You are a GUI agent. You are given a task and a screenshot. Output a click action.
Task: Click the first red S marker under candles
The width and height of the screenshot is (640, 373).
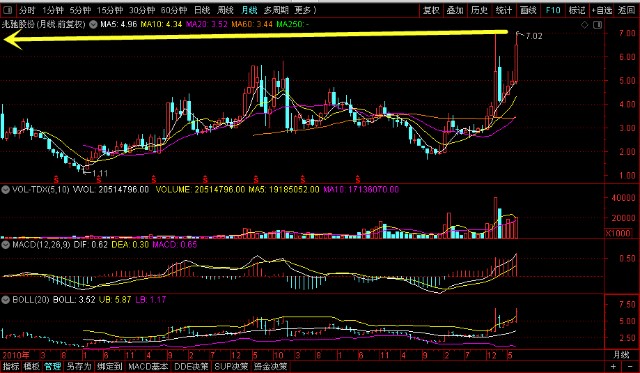(x=56, y=179)
